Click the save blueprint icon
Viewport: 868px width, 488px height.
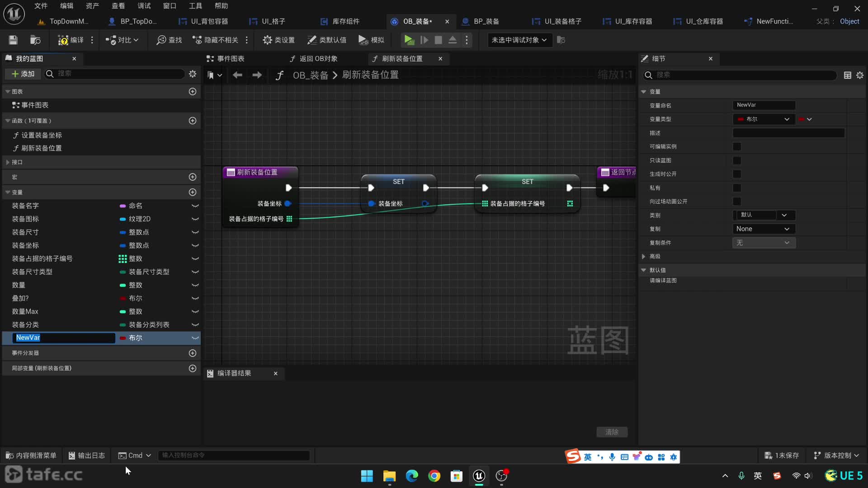pyautogui.click(x=13, y=40)
